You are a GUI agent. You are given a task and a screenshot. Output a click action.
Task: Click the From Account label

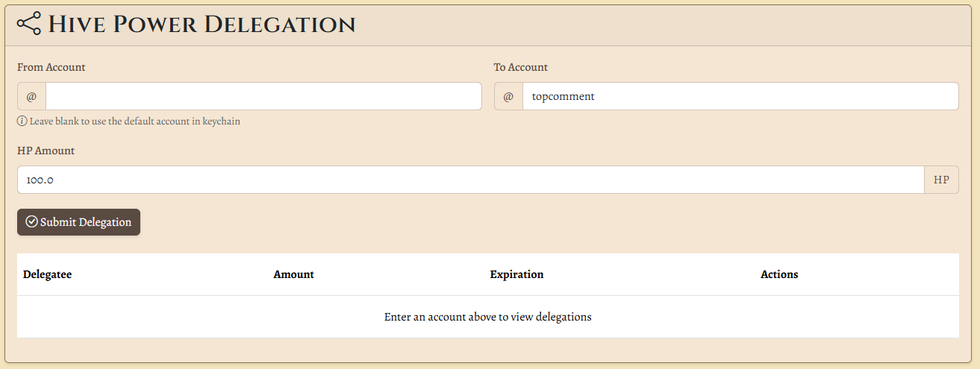[x=52, y=67]
